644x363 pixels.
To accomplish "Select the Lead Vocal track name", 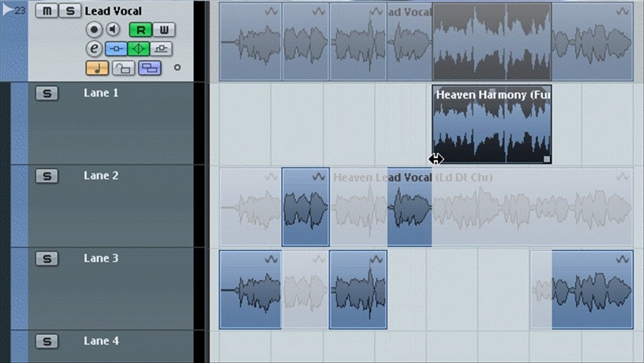I will pyautogui.click(x=113, y=11).
